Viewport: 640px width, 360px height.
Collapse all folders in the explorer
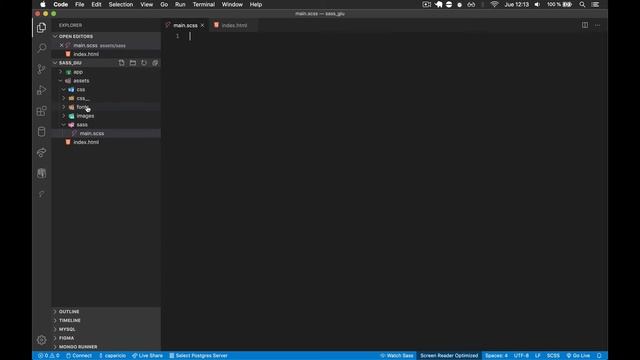click(155, 63)
